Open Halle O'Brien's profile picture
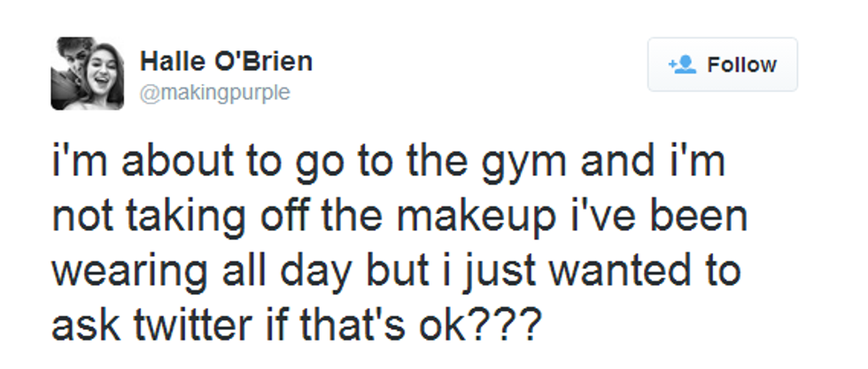 click(87, 73)
